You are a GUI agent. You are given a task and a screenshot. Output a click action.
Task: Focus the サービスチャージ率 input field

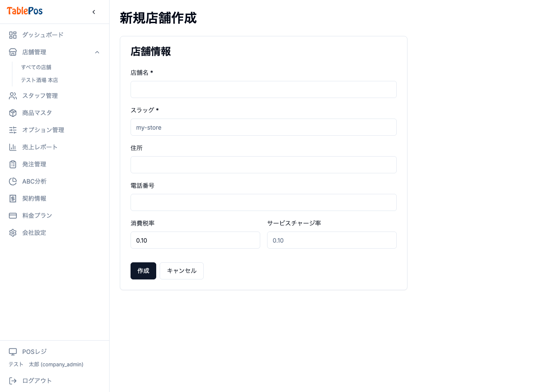click(332, 240)
